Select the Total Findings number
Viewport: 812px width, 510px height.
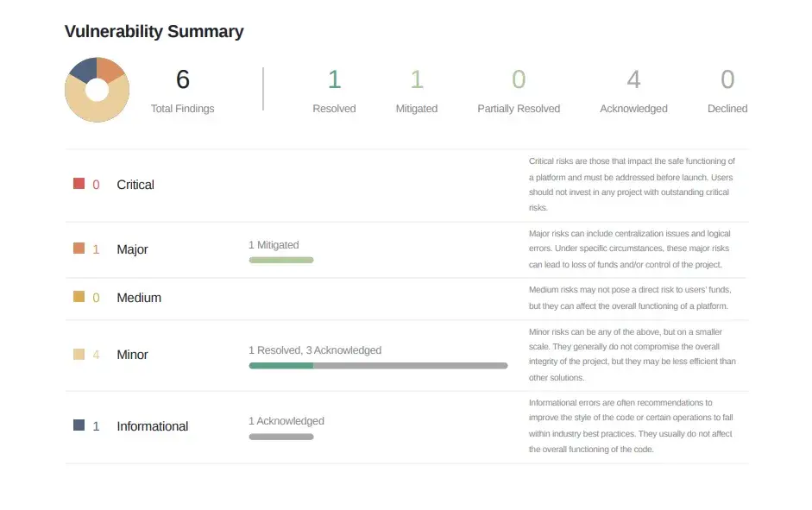coord(183,79)
